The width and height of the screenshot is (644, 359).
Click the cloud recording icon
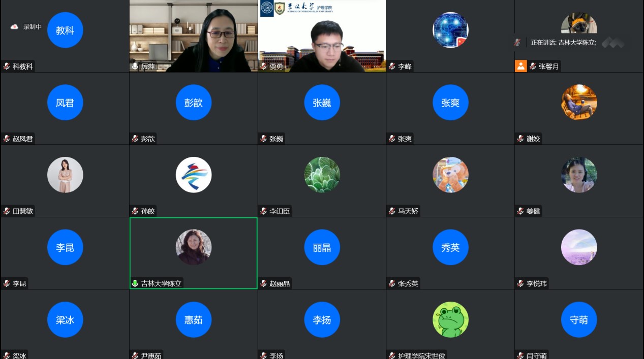pos(14,27)
